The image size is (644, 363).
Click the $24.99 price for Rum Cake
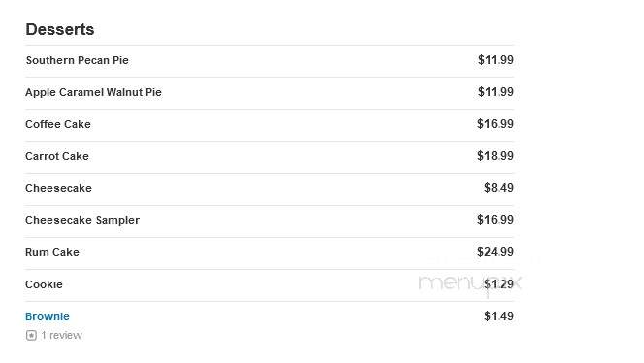[x=496, y=252]
